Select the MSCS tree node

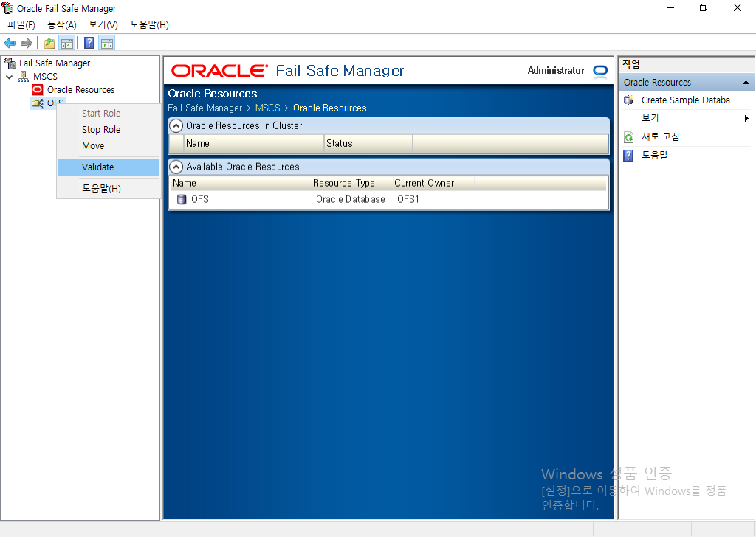pos(45,77)
